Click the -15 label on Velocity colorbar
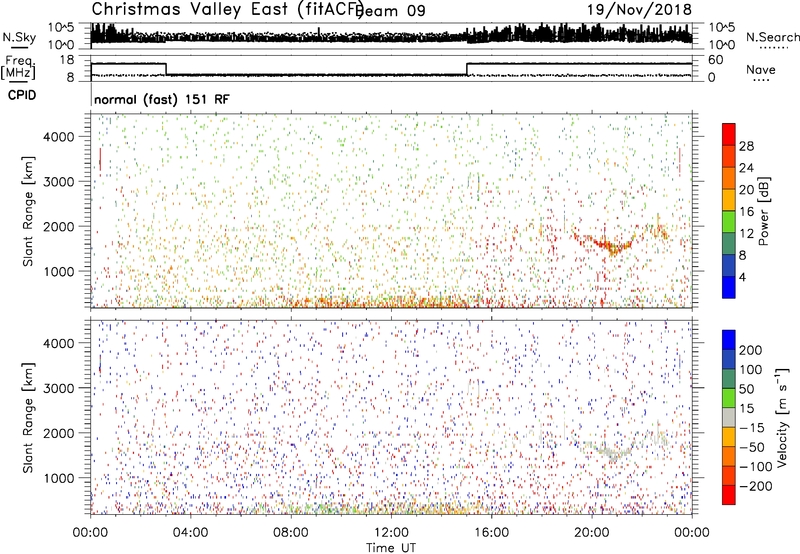Viewport: 800px width, 554px height. [x=752, y=428]
